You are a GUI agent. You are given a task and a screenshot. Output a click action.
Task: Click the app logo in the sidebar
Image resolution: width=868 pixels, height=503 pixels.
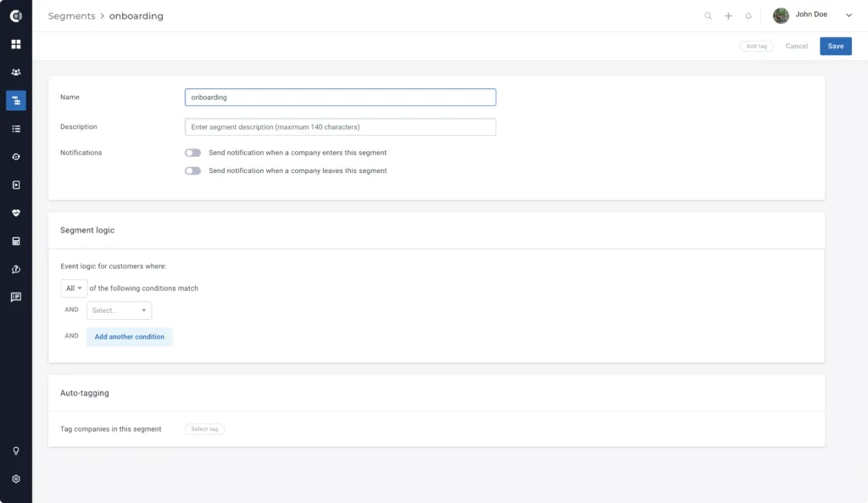[16, 16]
